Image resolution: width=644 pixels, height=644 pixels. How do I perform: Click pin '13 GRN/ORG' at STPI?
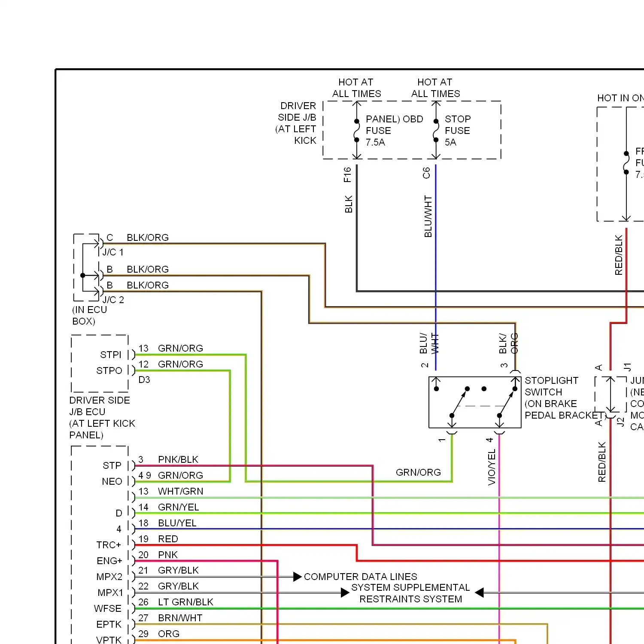click(x=170, y=348)
